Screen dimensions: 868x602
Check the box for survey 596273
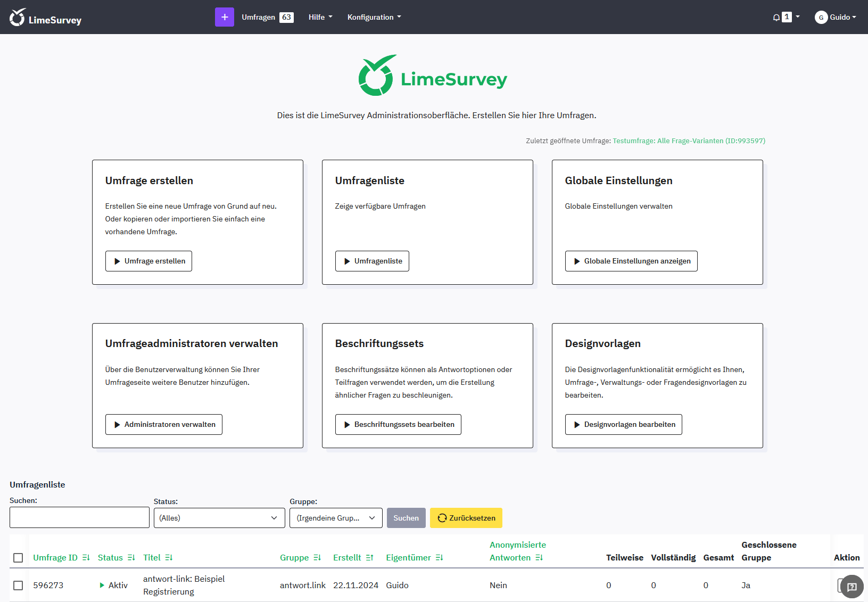18,585
